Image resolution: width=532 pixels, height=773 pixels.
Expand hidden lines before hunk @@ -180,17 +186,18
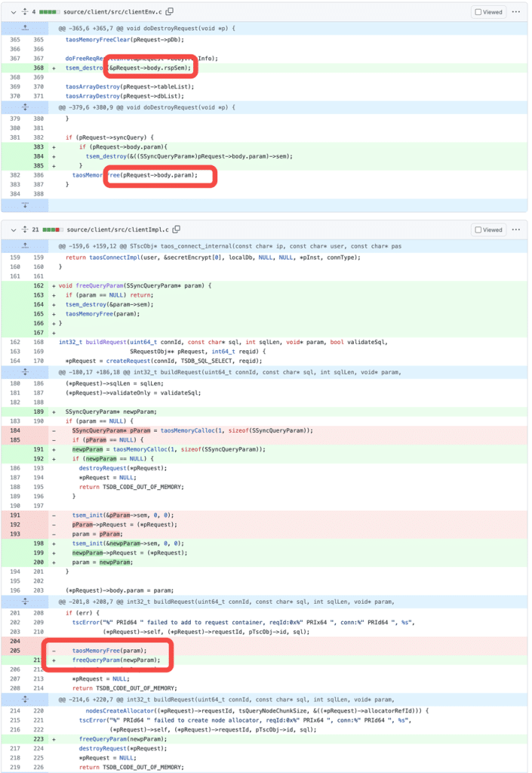(x=26, y=372)
